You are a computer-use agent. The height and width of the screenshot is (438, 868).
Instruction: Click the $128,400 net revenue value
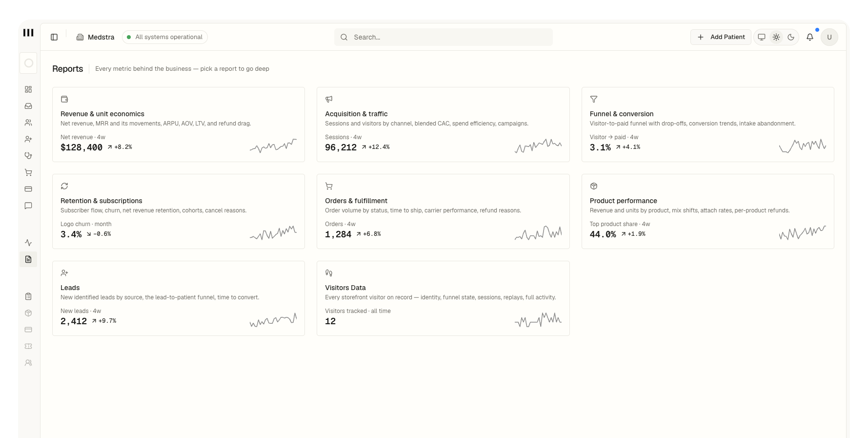(x=81, y=147)
